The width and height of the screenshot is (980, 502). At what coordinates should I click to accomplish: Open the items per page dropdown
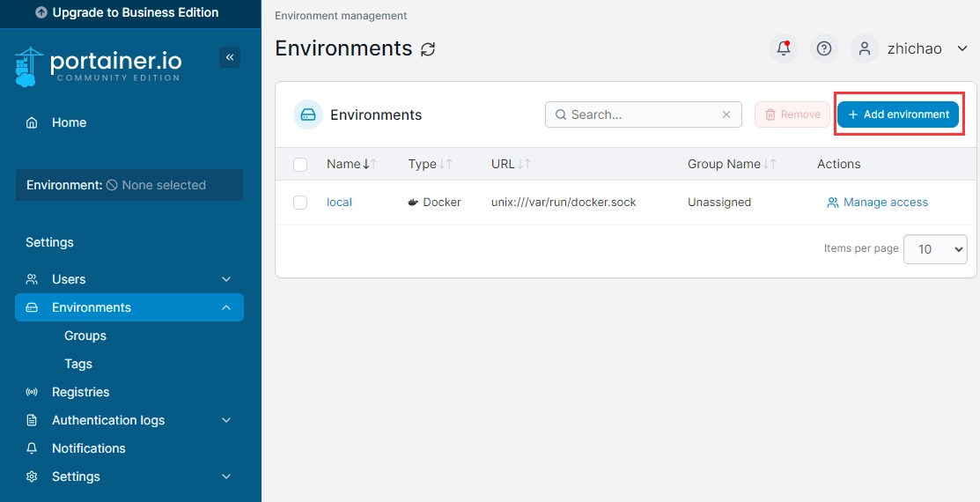click(935, 249)
